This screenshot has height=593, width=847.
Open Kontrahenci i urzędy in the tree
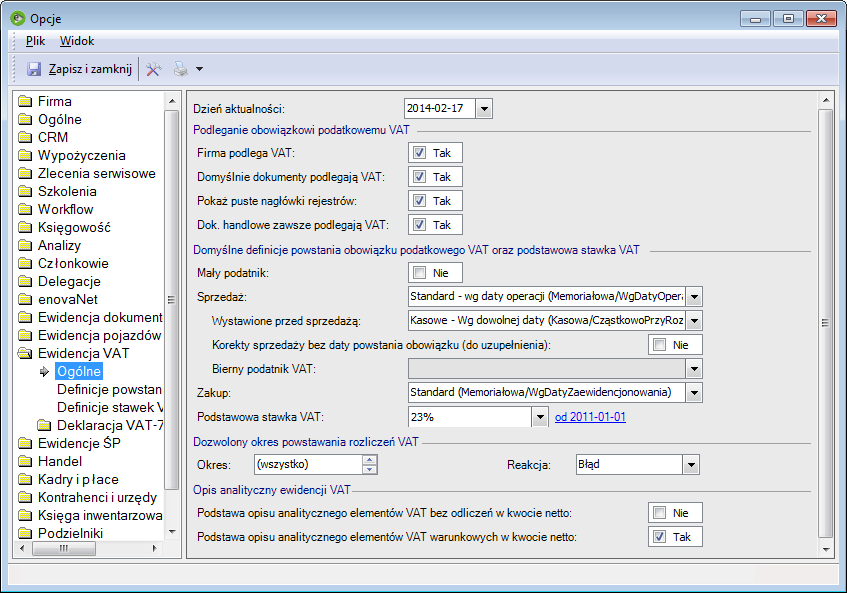(x=97, y=497)
